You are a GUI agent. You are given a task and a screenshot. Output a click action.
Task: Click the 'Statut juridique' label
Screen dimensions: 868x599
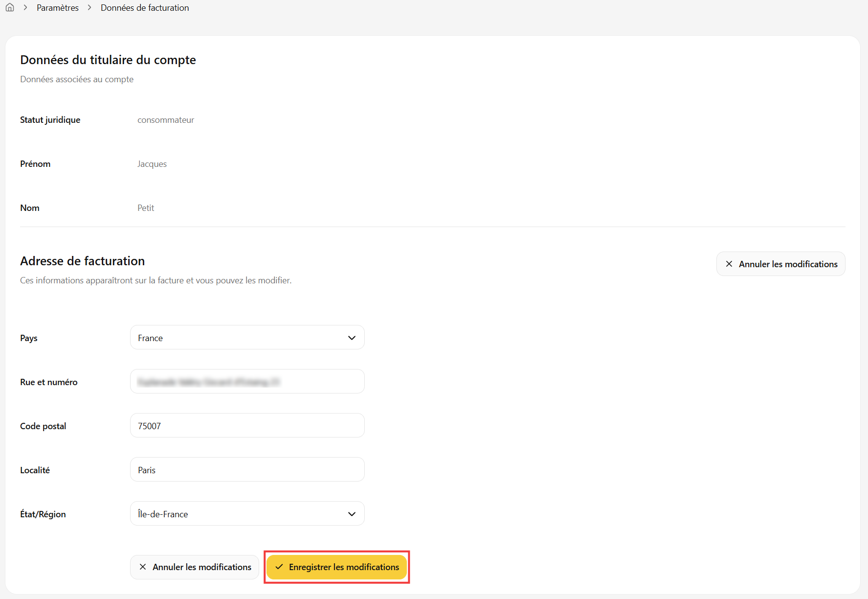pos(50,120)
